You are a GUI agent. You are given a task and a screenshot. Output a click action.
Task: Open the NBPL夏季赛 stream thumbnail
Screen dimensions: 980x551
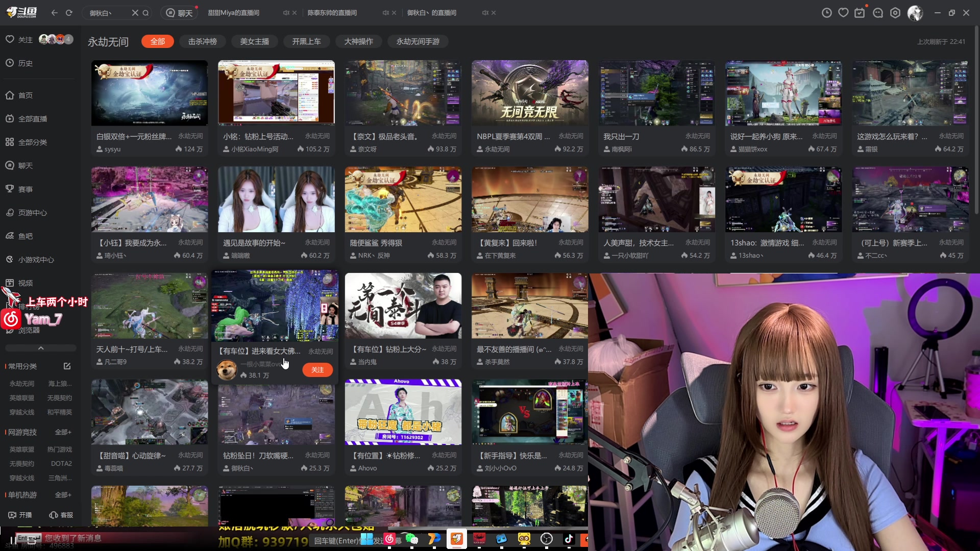pyautogui.click(x=530, y=93)
